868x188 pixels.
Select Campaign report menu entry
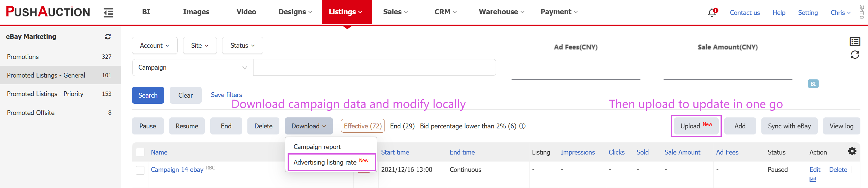(x=317, y=147)
